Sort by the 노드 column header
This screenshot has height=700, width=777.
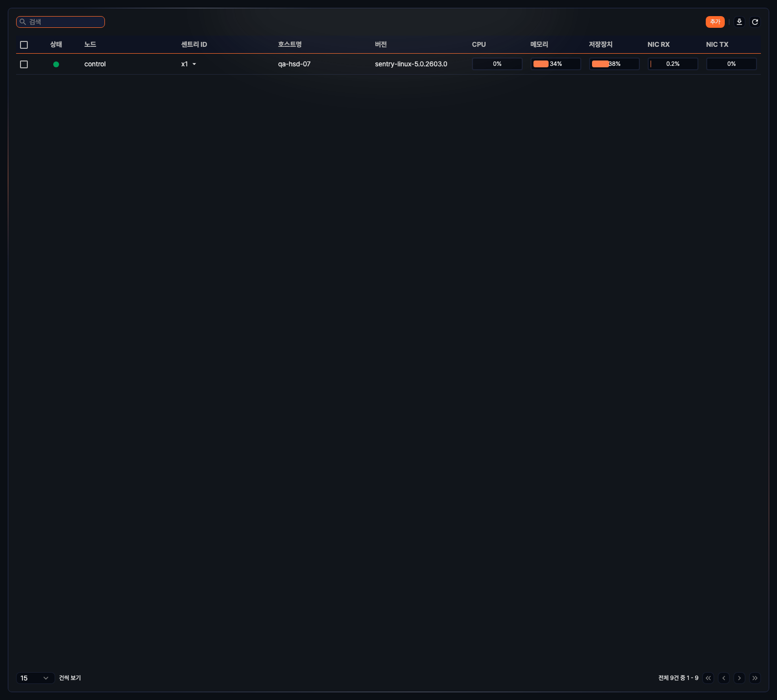[90, 44]
